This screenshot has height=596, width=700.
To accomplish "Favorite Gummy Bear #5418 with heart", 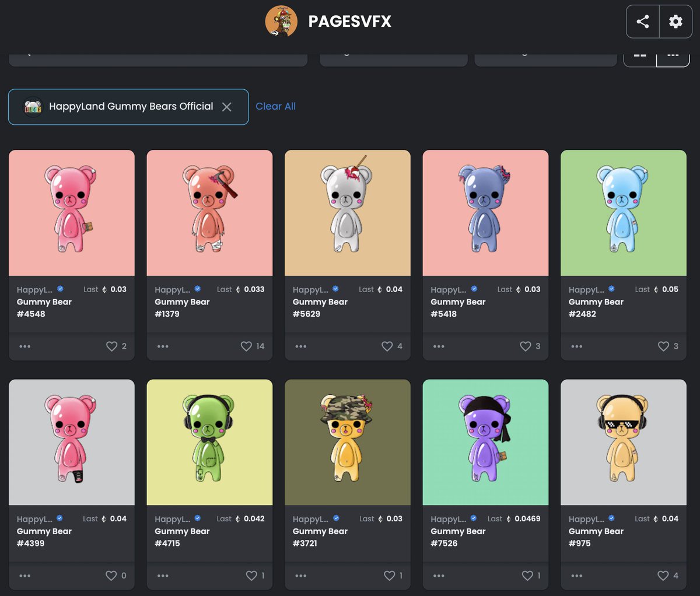I will pyautogui.click(x=526, y=346).
